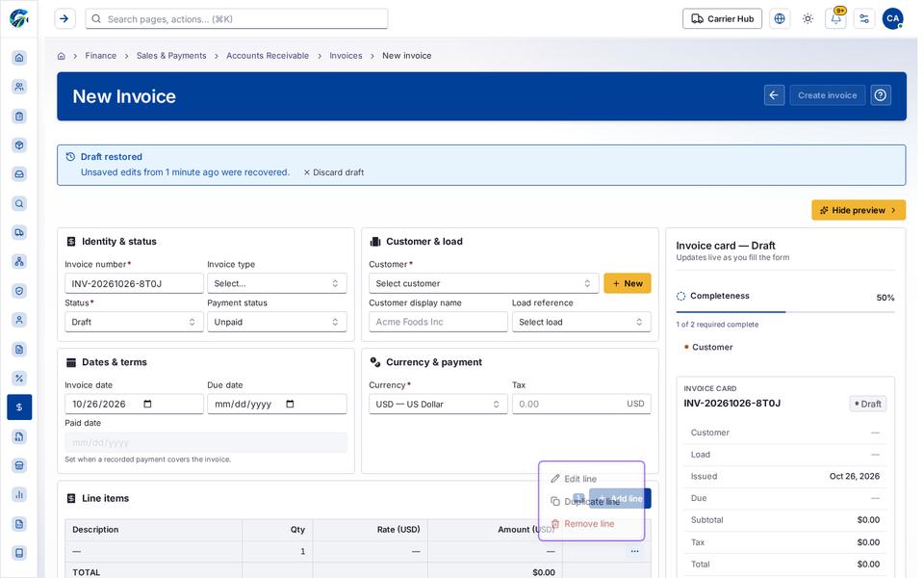The image size is (924, 578).
Task: Open the Payment status dropdown showing Unpaid
Action: pos(276,322)
